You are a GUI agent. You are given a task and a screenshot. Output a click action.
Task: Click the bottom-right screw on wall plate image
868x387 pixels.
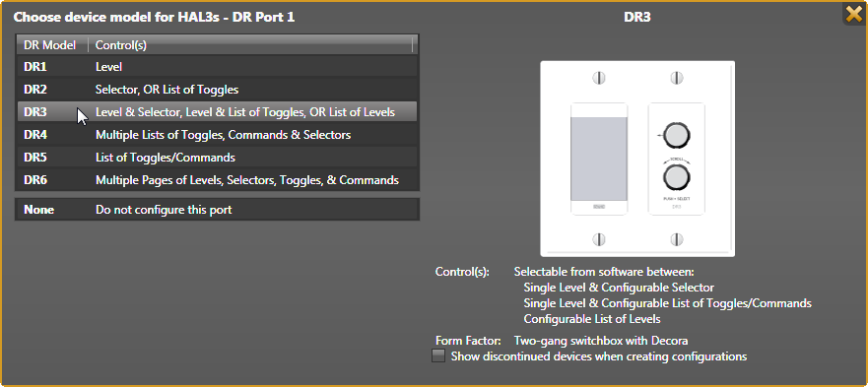coord(677,239)
